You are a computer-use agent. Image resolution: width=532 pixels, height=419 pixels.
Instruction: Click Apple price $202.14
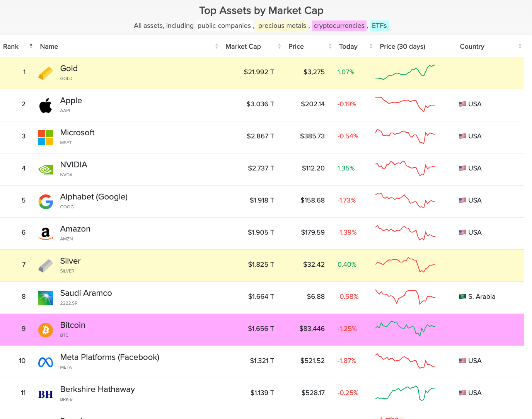(x=313, y=104)
